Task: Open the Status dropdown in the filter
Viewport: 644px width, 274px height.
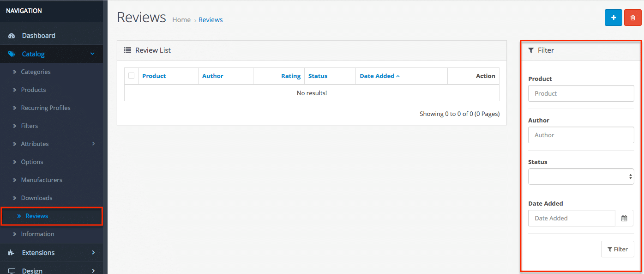Action: (581, 177)
